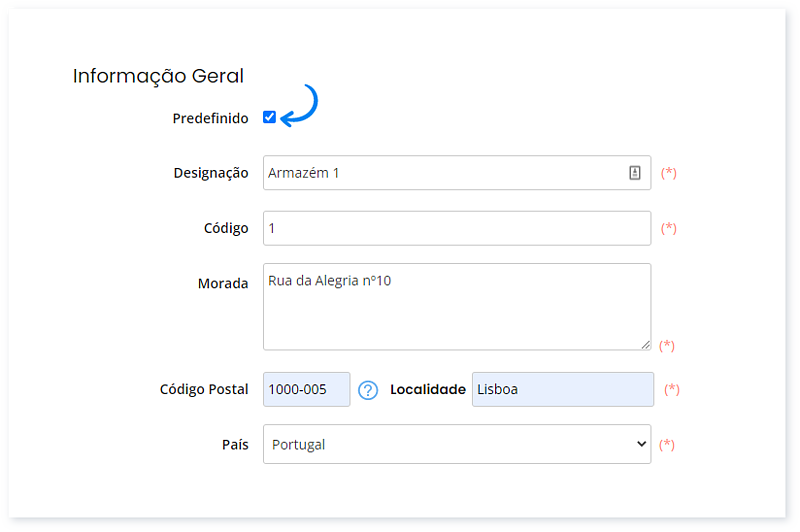Click the Informação Geral heading
Screen dimensions: 800x532
tap(158, 76)
